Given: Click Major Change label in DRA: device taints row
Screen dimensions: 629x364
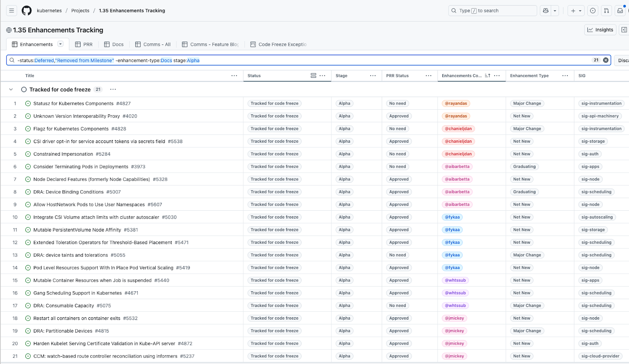Looking at the screenshot, I should coord(527,255).
